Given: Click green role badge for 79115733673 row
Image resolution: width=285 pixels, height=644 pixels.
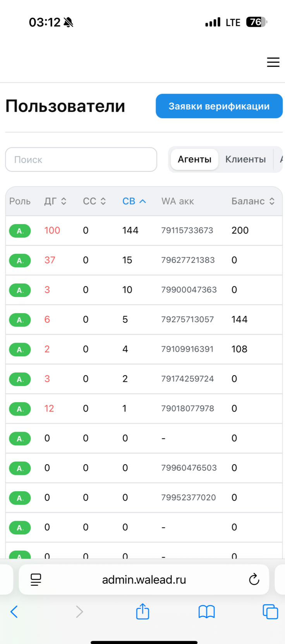Looking at the screenshot, I should 20,231.
